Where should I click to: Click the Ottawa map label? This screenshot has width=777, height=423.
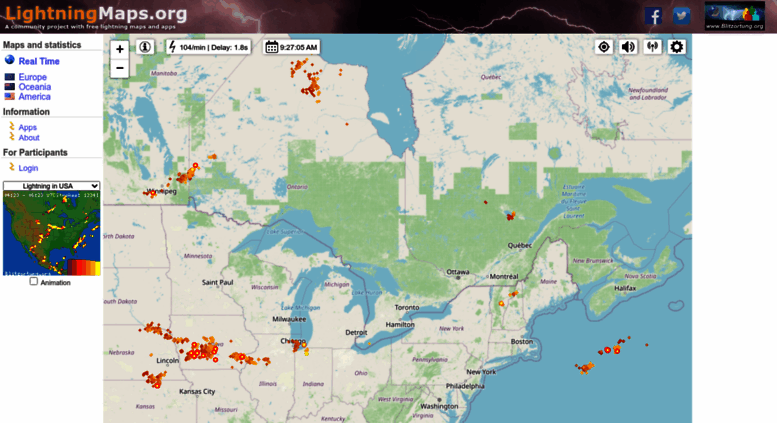[x=458, y=272]
